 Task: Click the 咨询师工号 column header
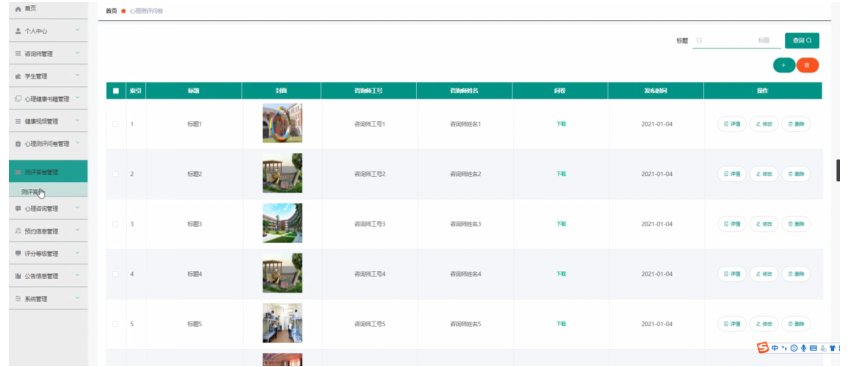pos(369,91)
